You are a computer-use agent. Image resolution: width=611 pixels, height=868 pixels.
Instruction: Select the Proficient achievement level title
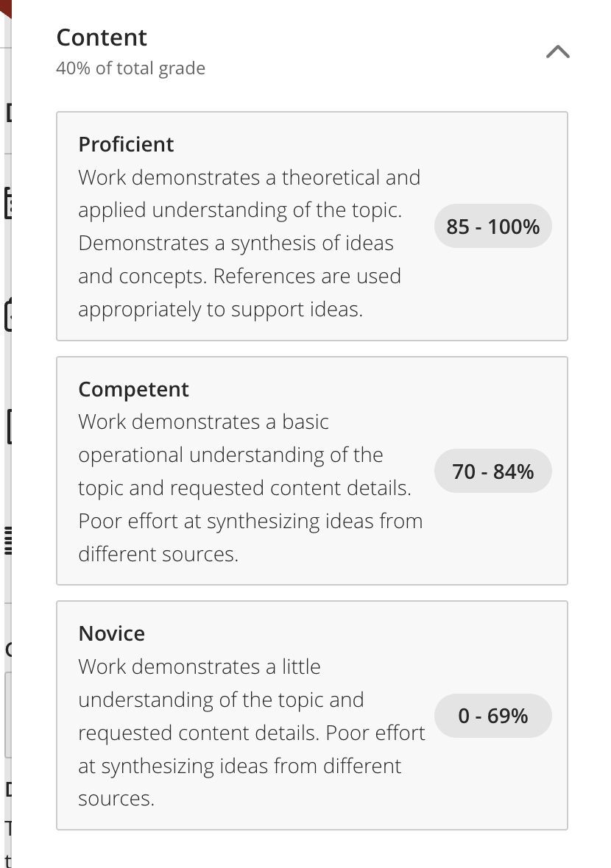point(126,144)
